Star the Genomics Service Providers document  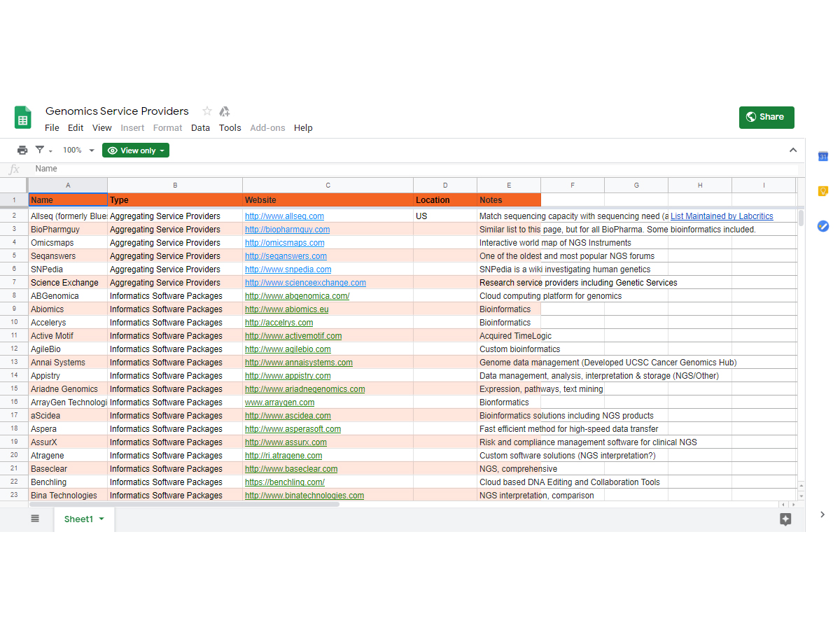coord(207,111)
